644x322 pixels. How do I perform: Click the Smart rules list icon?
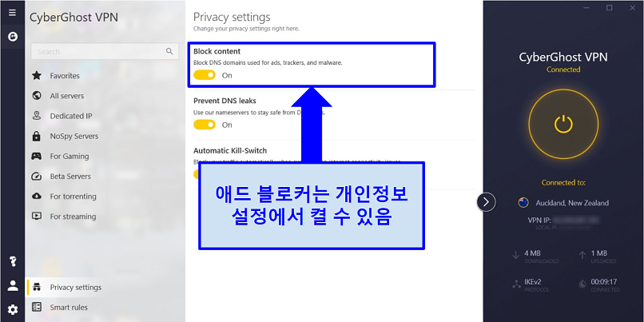(37, 307)
